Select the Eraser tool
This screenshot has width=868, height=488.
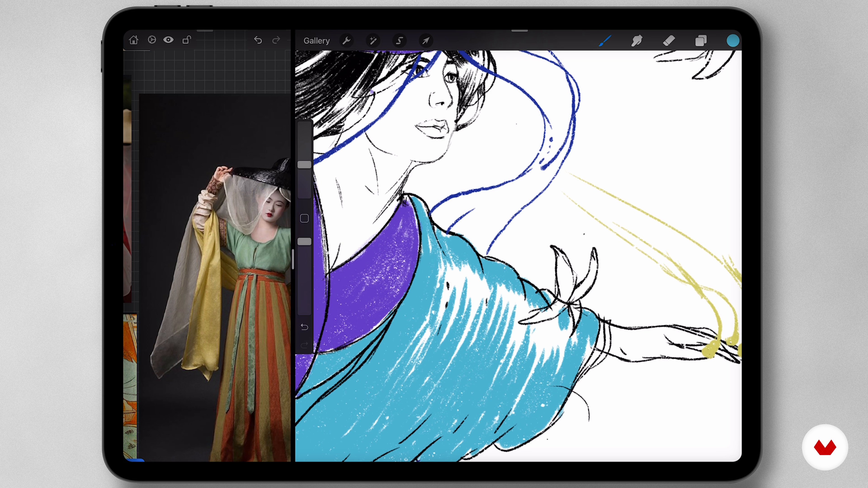(669, 41)
